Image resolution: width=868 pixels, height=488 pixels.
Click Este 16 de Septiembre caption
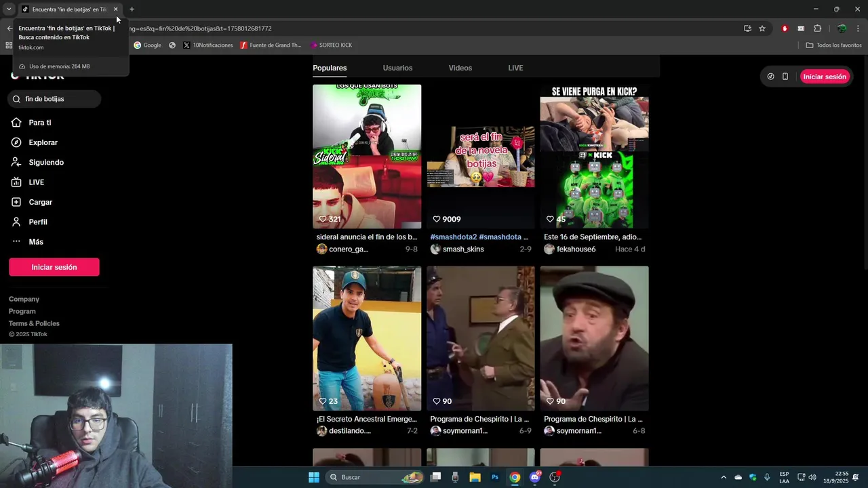(593, 237)
